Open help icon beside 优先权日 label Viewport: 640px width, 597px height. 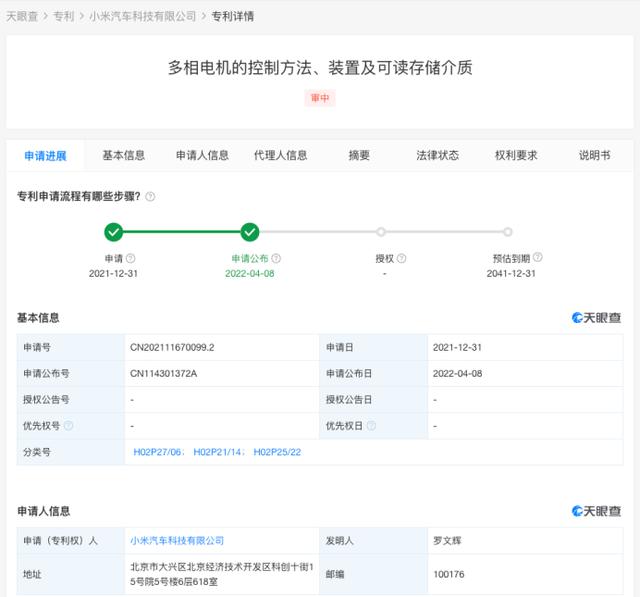(371, 426)
